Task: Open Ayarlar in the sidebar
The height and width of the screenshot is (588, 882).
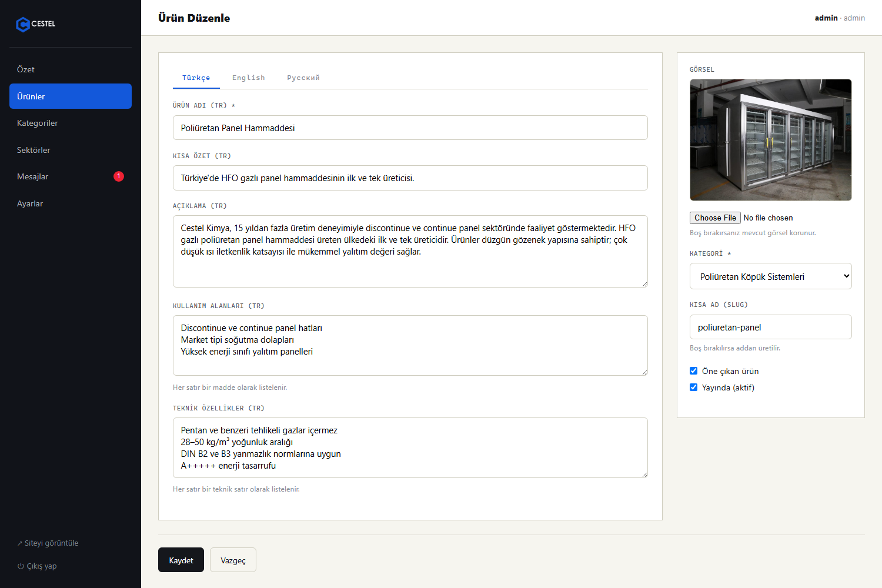Action: click(71, 203)
